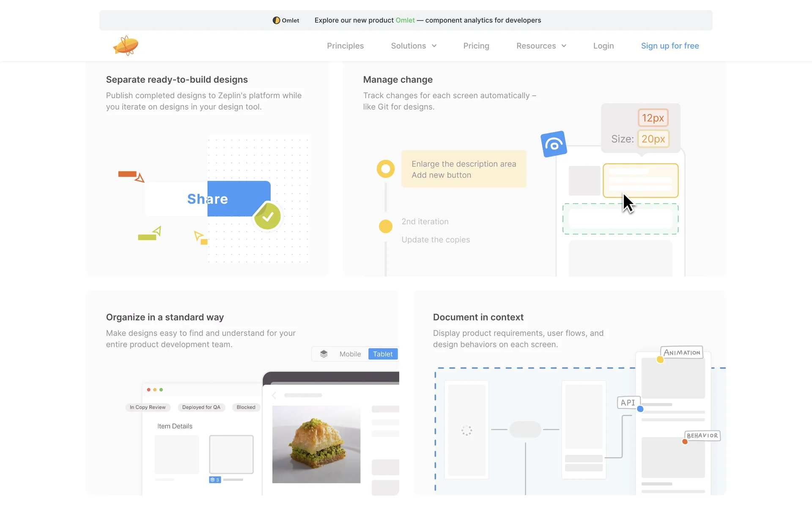Click the Login link
Image resolution: width=812 pixels, height=508 pixels.
pyautogui.click(x=604, y=46)
